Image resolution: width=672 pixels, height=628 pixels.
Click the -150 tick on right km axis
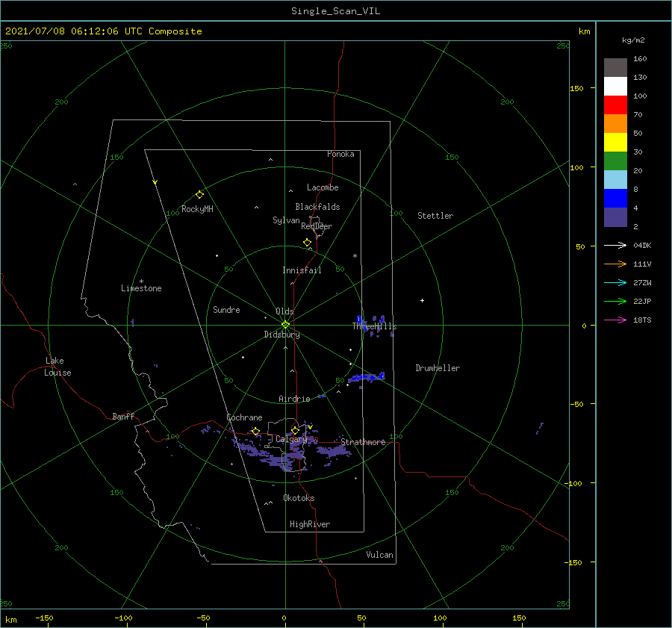[x=575, y=562]
